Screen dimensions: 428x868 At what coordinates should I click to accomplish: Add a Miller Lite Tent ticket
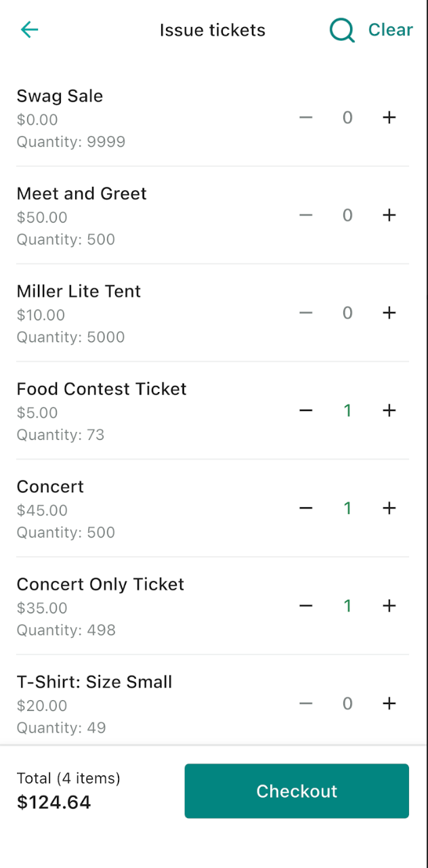coord(389,313)
